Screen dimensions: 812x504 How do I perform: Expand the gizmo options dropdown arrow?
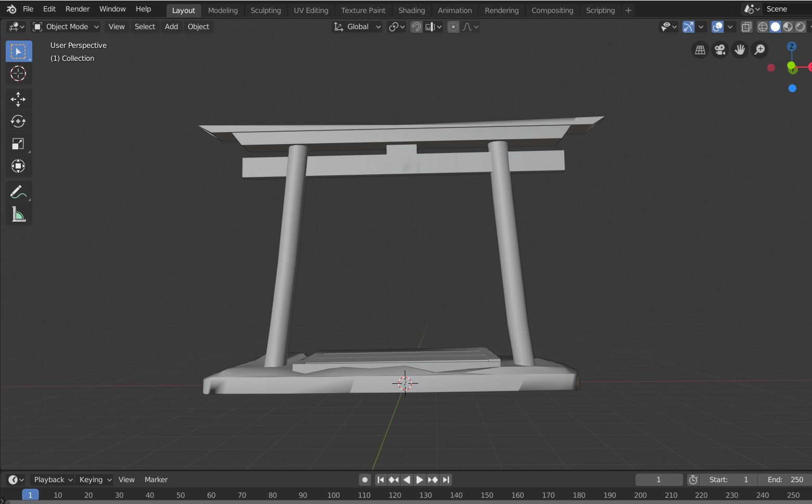[701, 27]
